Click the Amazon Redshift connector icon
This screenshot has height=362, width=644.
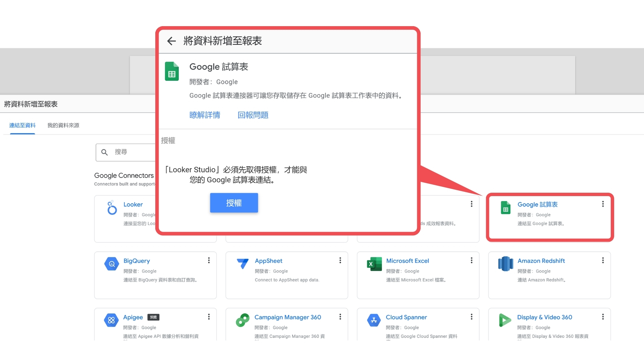(x=505, y=264)
